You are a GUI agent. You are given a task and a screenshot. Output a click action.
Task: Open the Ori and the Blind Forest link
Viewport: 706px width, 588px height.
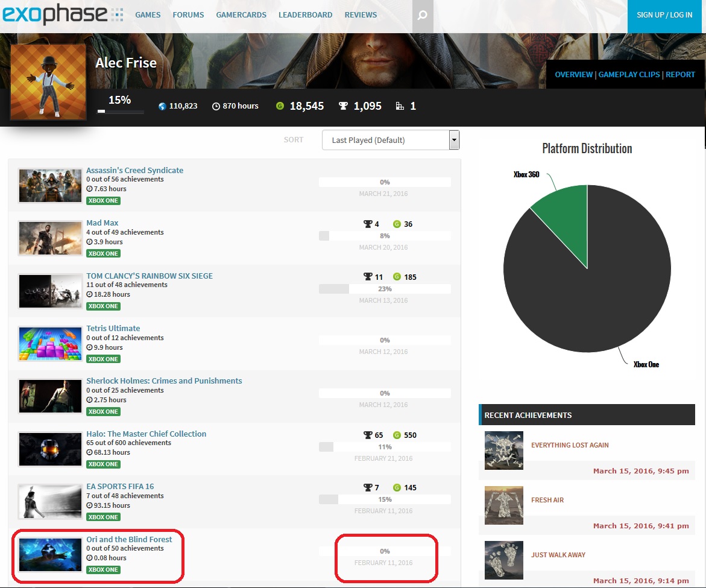129,539
